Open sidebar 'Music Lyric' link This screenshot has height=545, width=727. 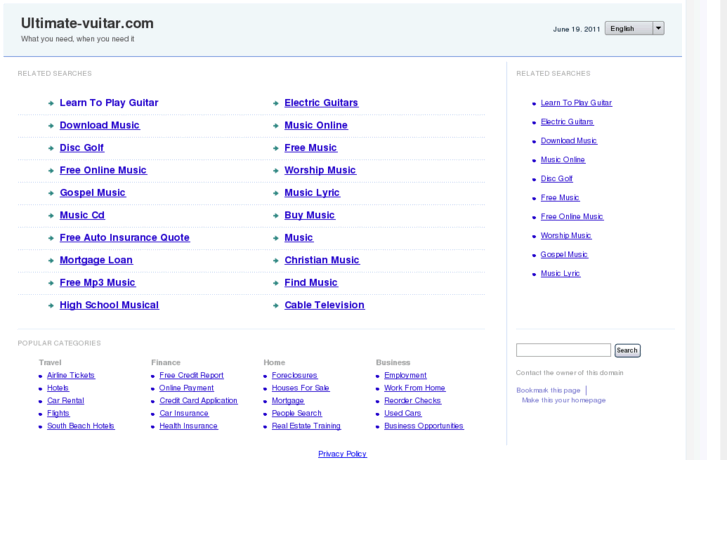(x=561, y=274)
